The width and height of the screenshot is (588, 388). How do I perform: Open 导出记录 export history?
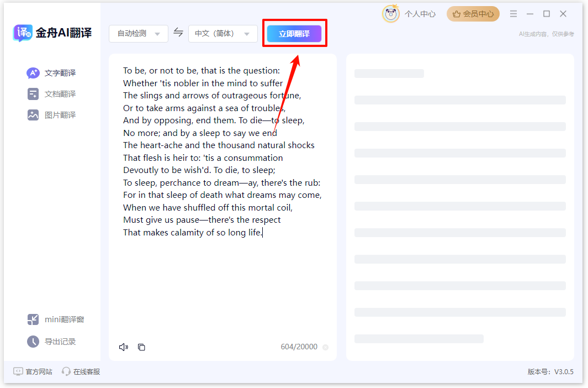(x=52, y=342)
